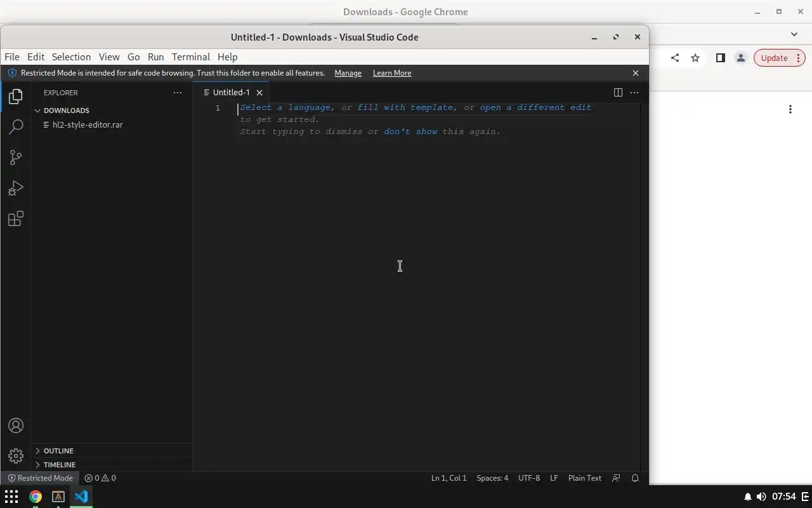Click the logout icon in system tray
Viewport: 812px width, 508px height.
[x=806, y=497]
